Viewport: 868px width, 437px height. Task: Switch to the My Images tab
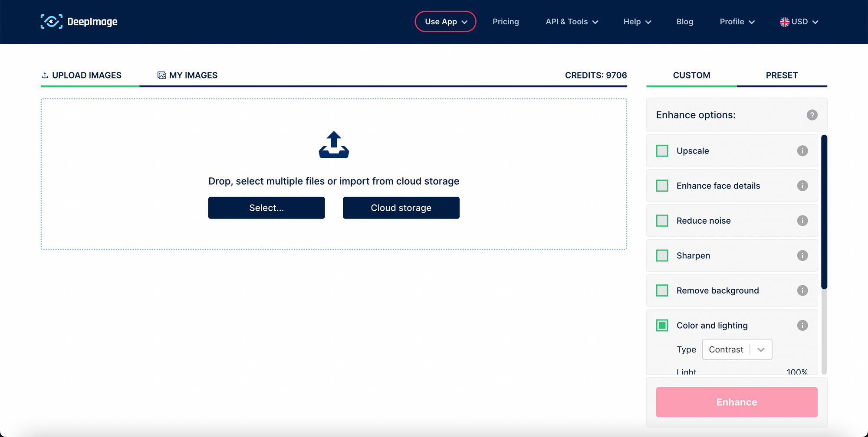(x=187, y=75)
